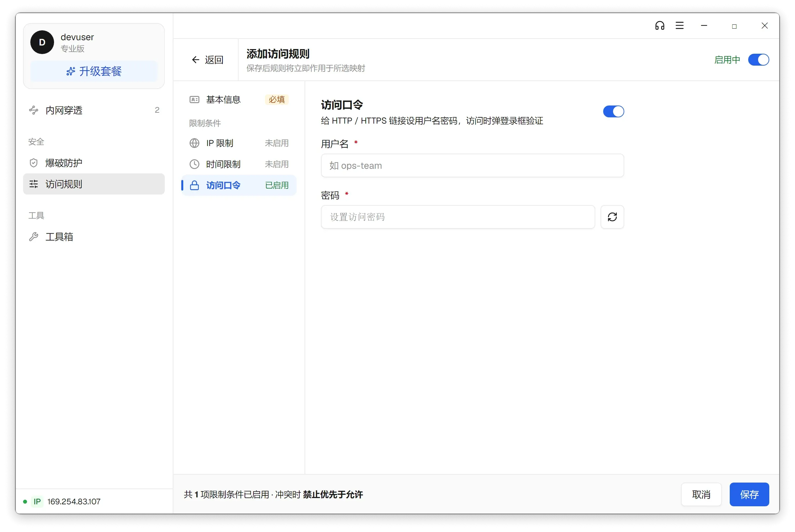Click the 必填 badge on 基本信息
Viewport: 795px width, 532px height.
277,100
